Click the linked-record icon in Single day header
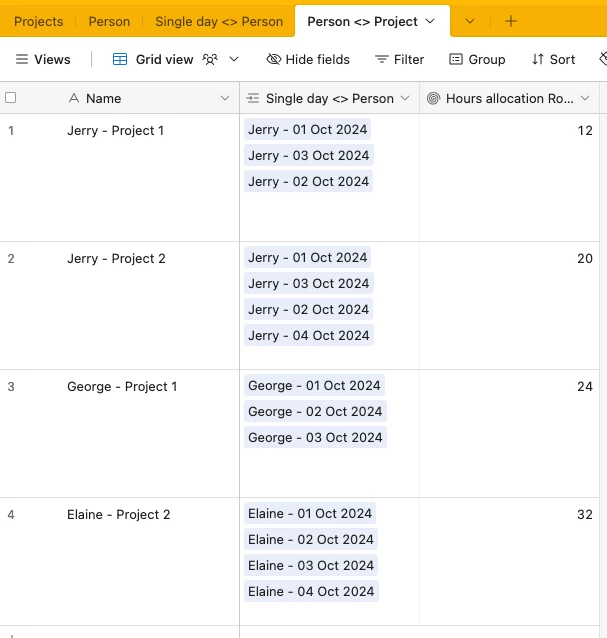Image resolution: width=607 pixels, height=638 pixels. click(x=253, y=98)
